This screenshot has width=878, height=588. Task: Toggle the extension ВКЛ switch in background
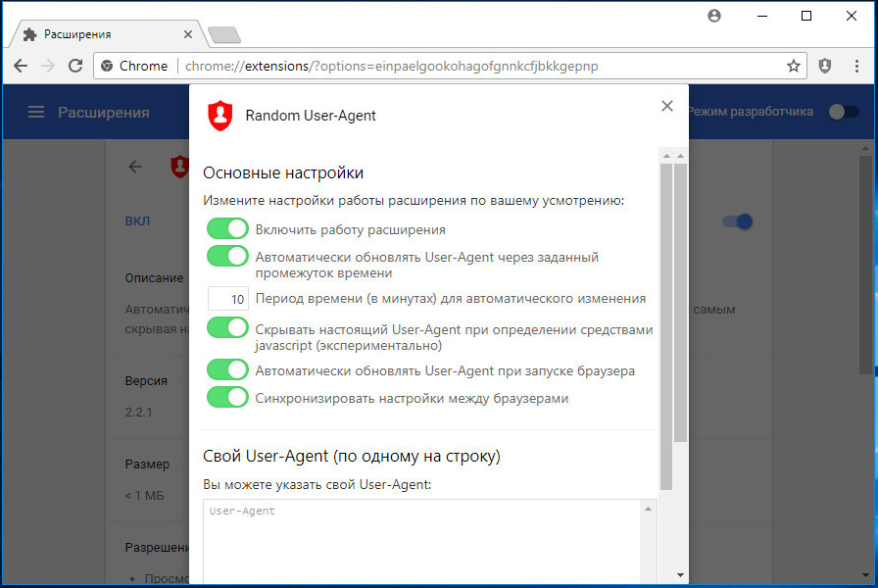pyautogui.click(x=738, y=221)
